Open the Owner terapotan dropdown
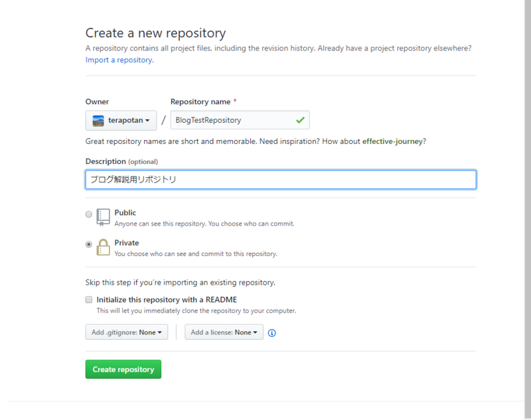The image size is (531, 420). coord(121,120)
